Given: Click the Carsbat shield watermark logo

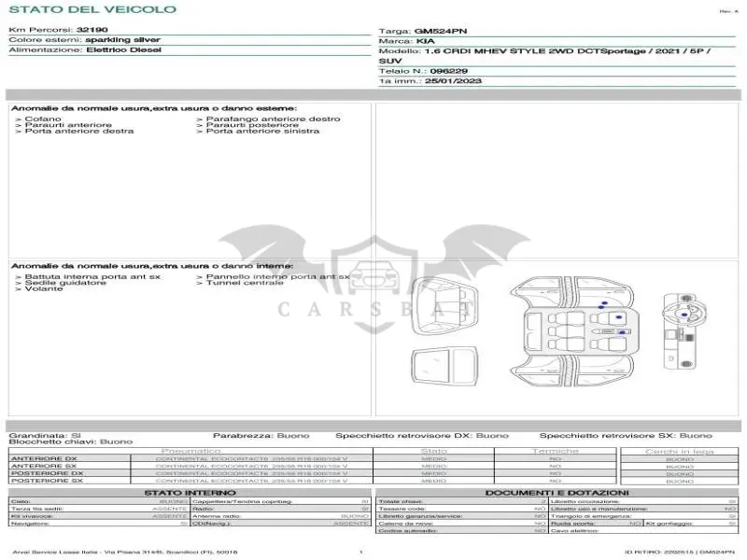Looking at the screenshot, I should 374,284.
